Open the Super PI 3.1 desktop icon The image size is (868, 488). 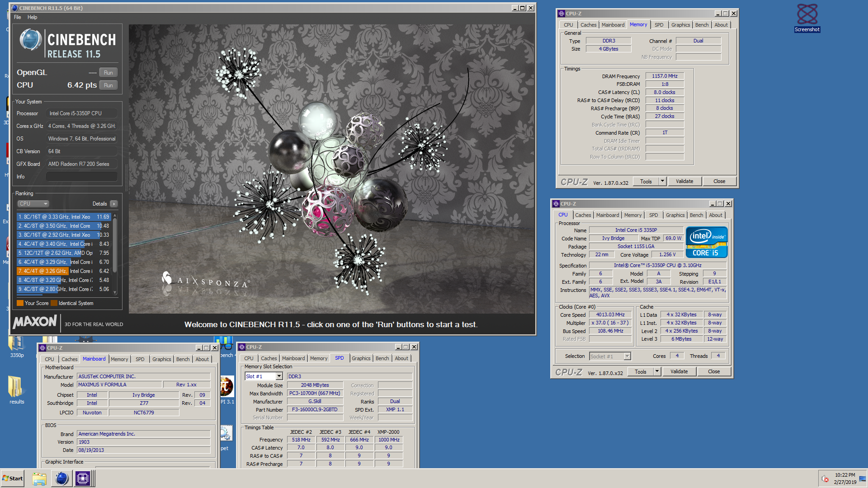pyautogui.click(x=226, y=387)
